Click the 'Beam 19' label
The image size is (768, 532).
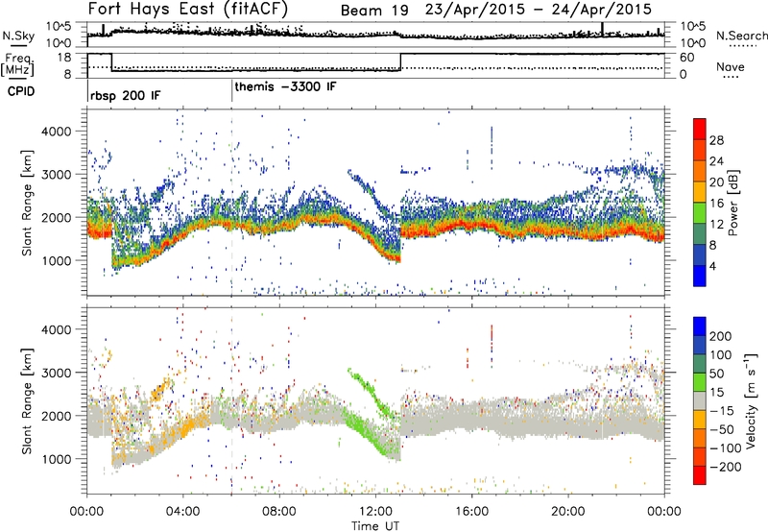tap(374, 11)
